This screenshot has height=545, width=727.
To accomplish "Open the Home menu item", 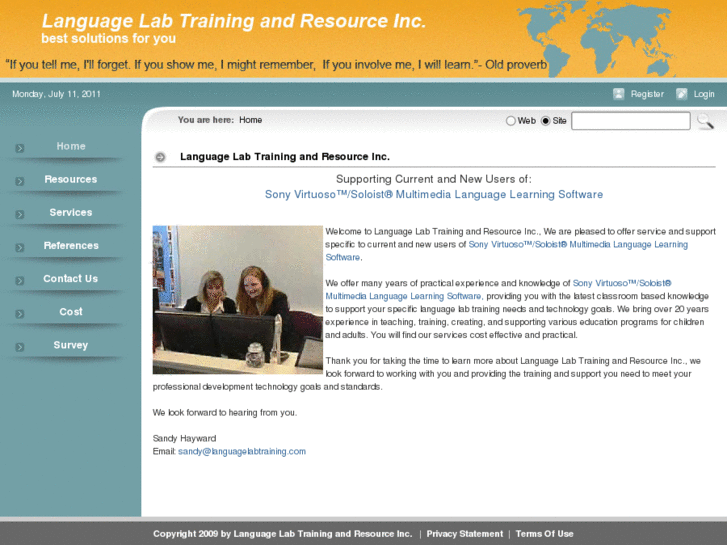I will [x=71, y=146].
